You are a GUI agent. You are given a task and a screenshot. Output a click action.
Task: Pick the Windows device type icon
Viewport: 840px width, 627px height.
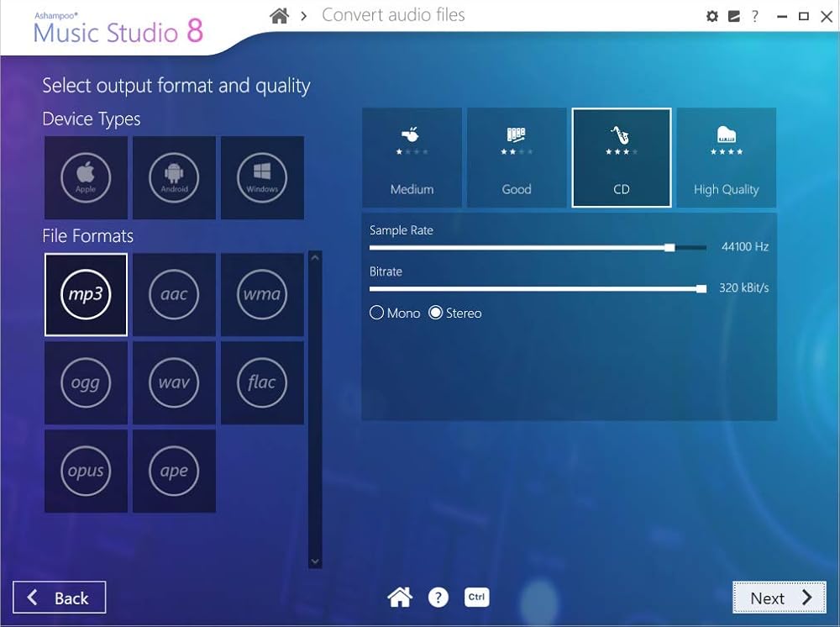(x=262, y=177)
